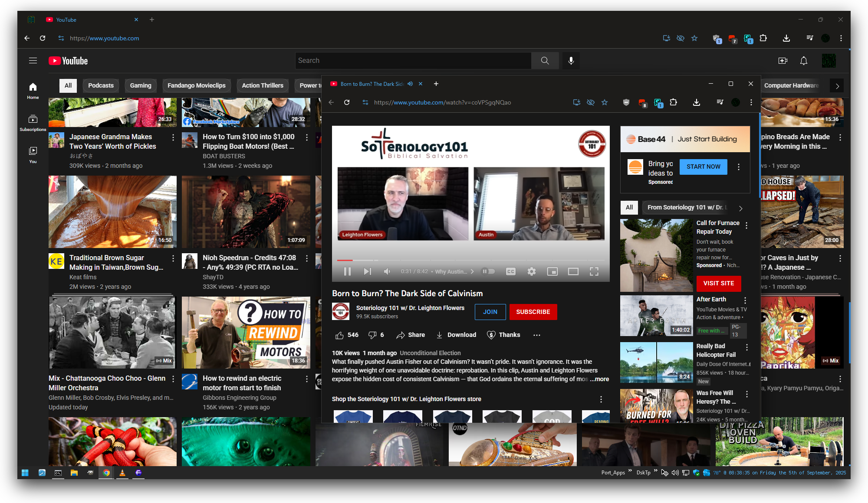This screenshot has width=868, height=503.
Task: Toggle autoplay switch in the player
Action: pos(489,271)
